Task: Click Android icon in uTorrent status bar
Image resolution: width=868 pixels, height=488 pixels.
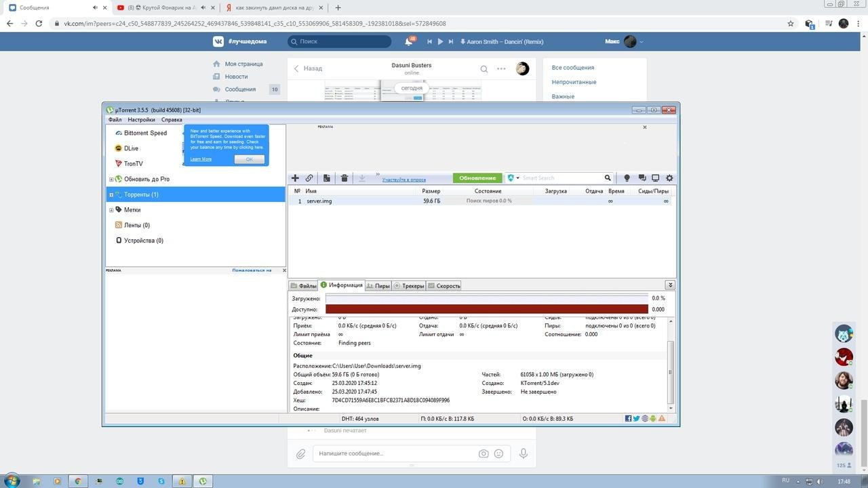Action: click(653, 419)
